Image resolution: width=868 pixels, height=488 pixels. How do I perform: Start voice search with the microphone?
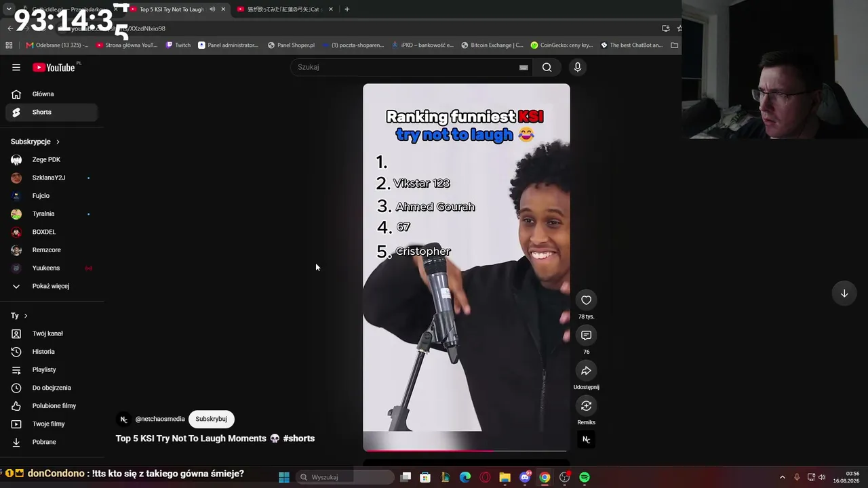pos(578,67)
